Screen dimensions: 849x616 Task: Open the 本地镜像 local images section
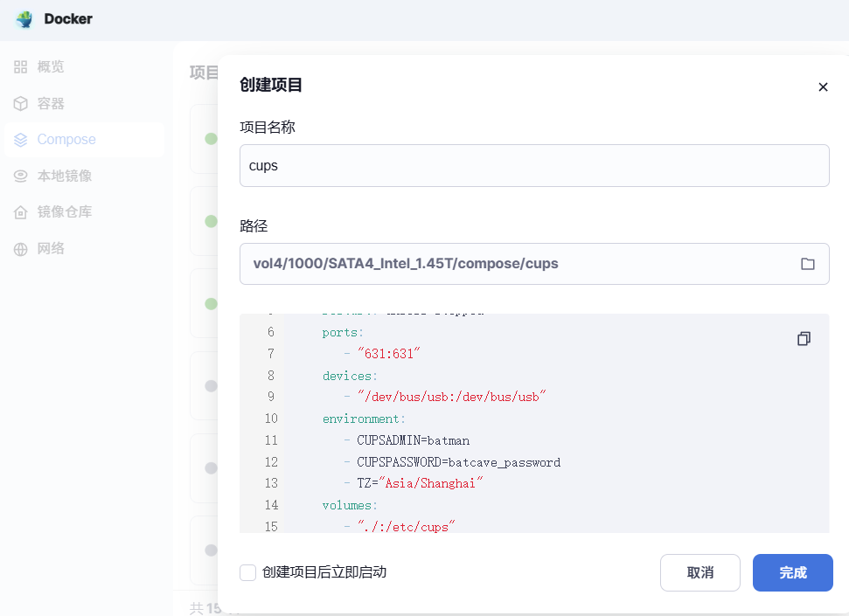pos(84,176)
